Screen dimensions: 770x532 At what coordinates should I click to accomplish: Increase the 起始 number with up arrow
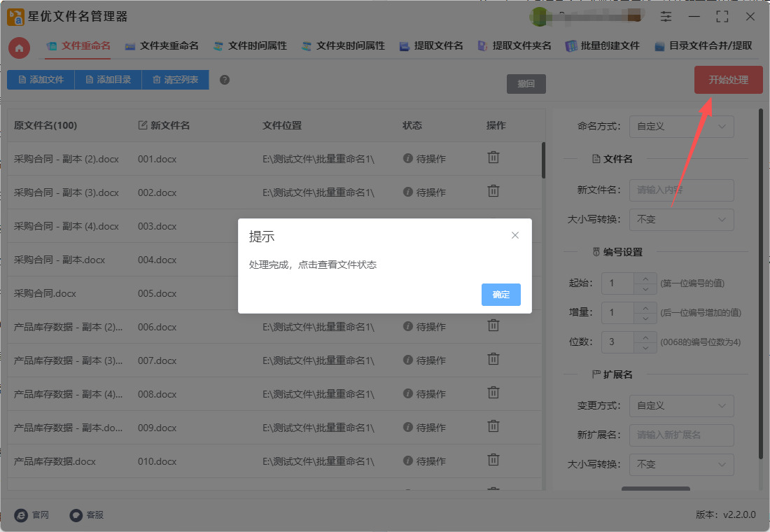[645, 279]
